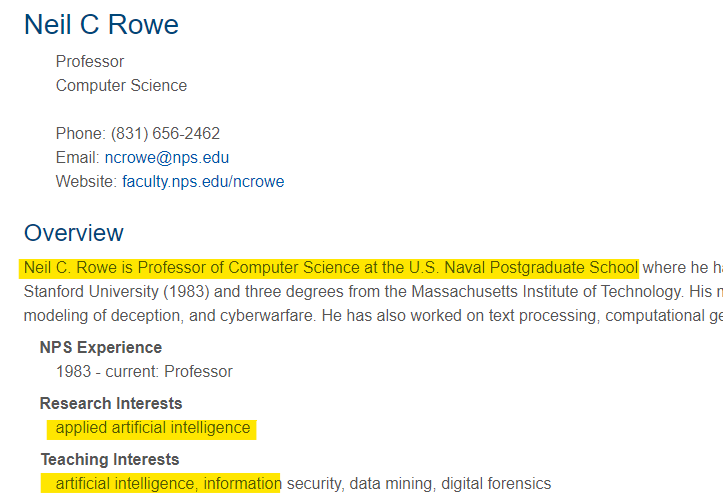Select the 1983 - current: Professor entry
Screen dimensions: 723x494
(x=144, y=372)
